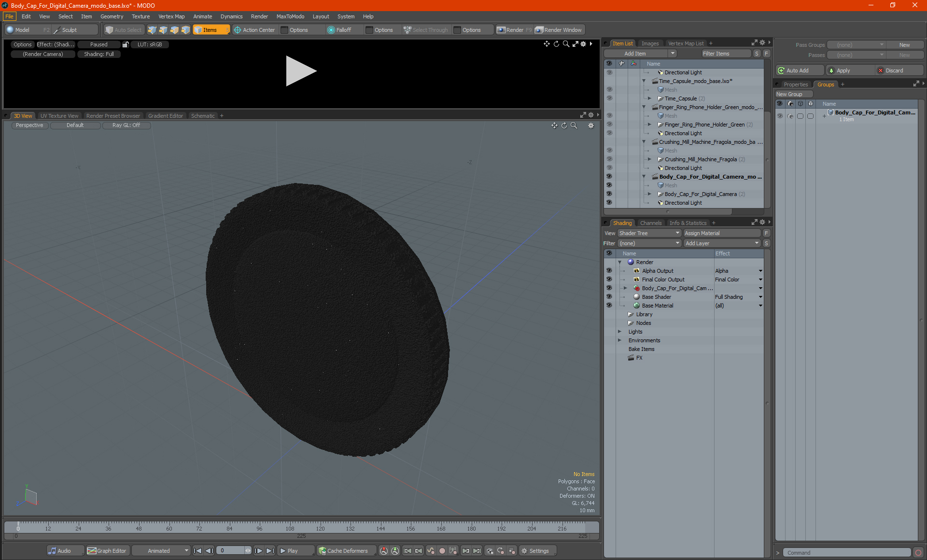Expand the Crushing_Mill_Machine_Fragola group
The image size is (927, 560).
point(649,159)
